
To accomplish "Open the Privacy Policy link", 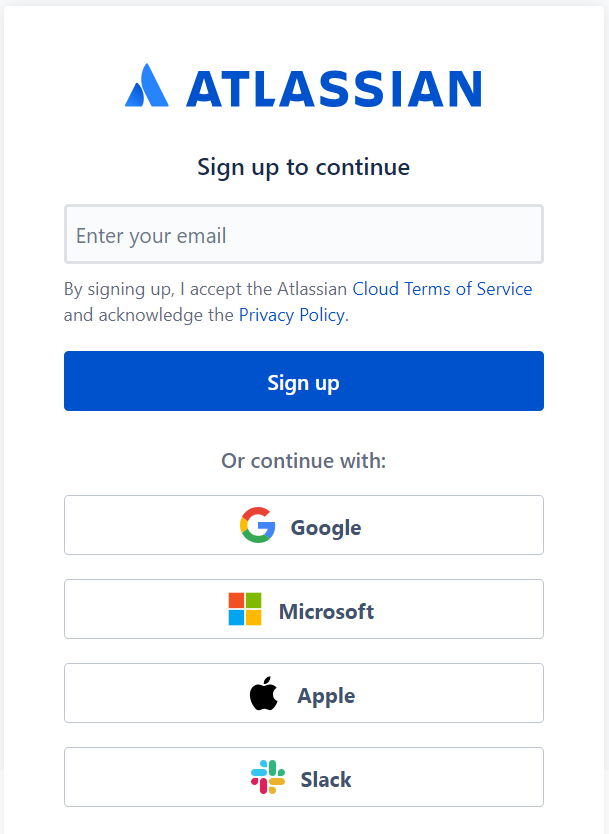I will coord(291,315).
